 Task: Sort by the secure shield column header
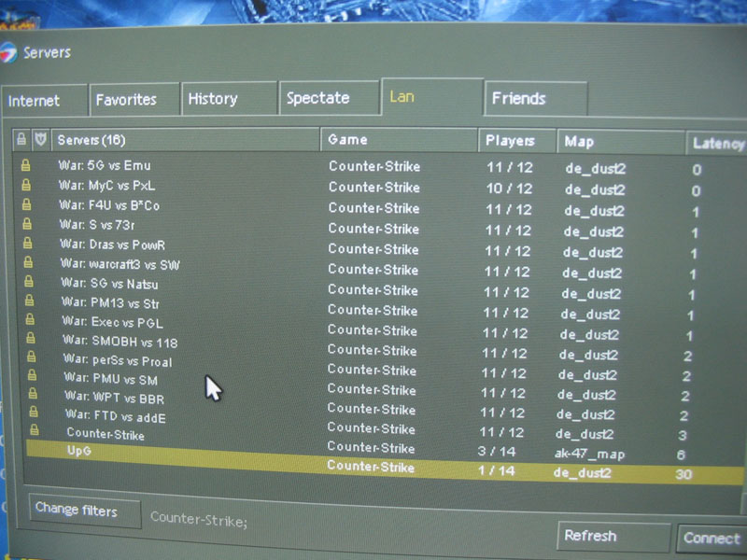click(x=41, y=139)
